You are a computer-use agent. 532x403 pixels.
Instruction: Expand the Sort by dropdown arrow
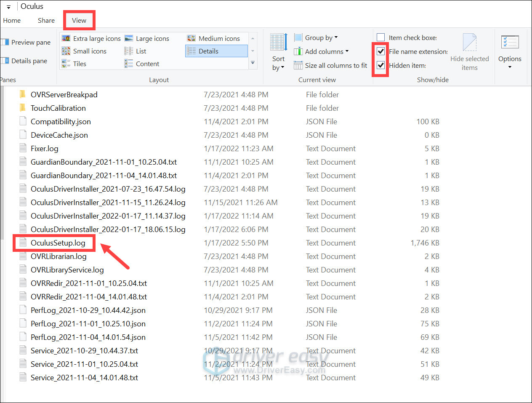click(x=282, y=67)
